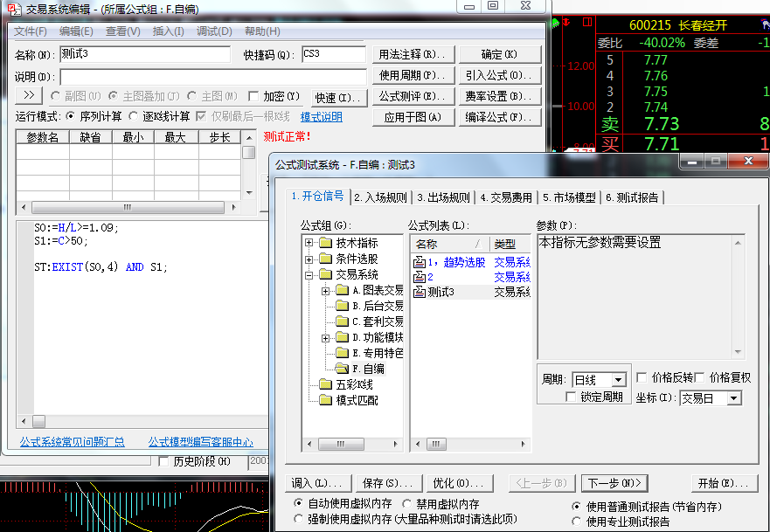Click the formula icon beside 测试3 in list
This screenshot has width=770, height=532.
(420, 292)
